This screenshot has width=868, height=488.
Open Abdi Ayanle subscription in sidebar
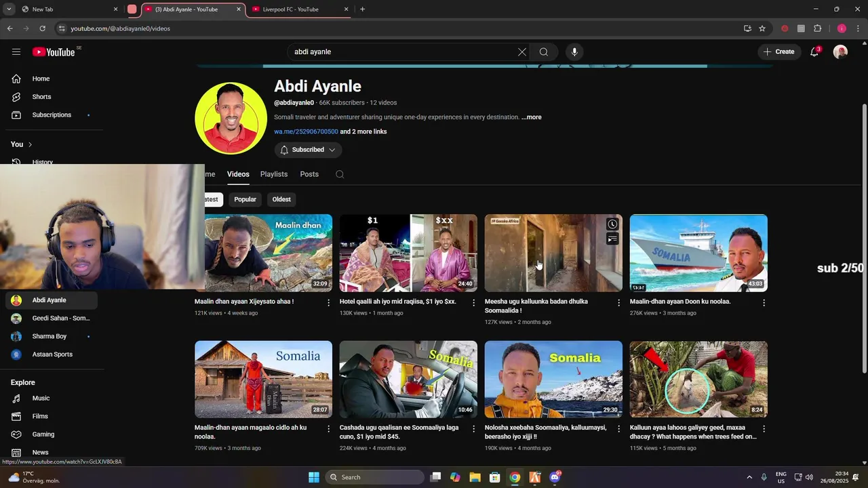(52, 300)
